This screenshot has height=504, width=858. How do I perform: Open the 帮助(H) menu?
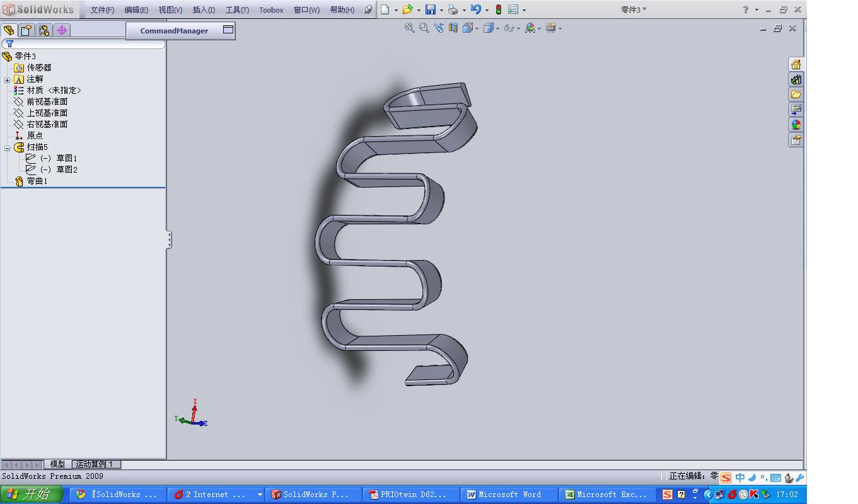[x=342, y=10]
